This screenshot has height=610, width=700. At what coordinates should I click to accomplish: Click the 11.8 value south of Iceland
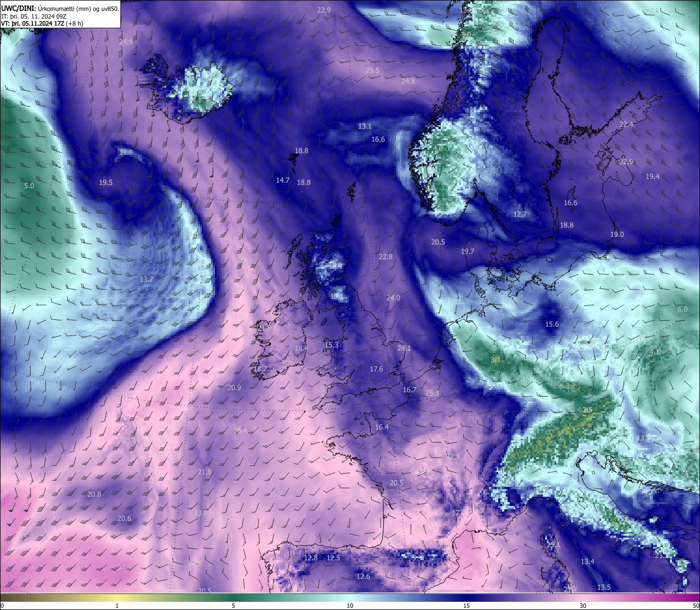pyautogui.click(x=126, y=152)
